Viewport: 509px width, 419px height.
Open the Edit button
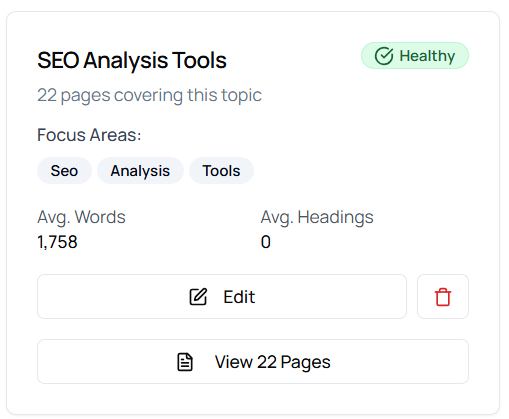(222, 297)
